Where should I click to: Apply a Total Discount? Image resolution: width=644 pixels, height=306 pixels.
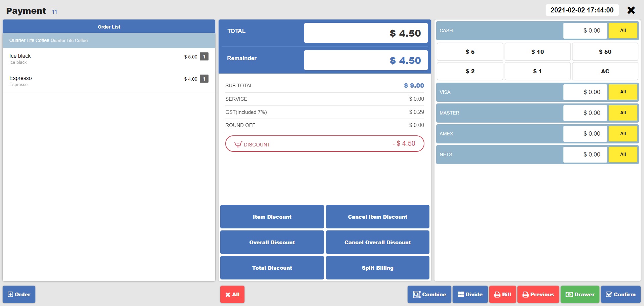coord(272,268)
